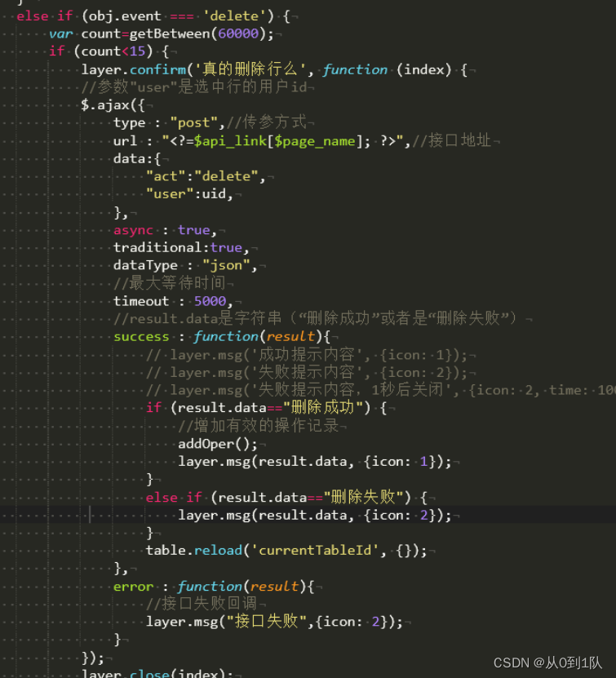Click the "data:{" line
Screen dimensions: 616x678
[x=137, y=159]
